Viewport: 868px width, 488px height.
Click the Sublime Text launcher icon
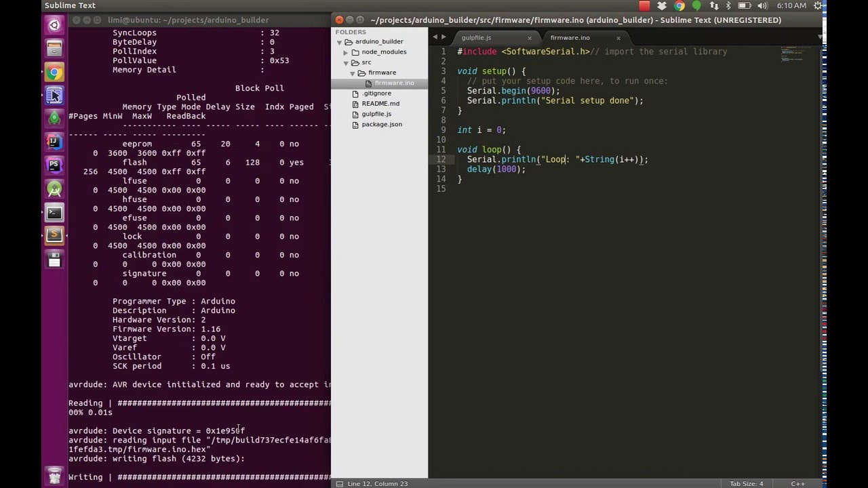tap(55, 236)
